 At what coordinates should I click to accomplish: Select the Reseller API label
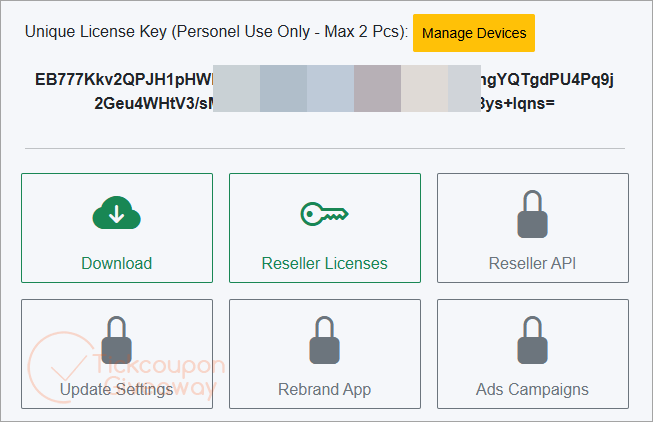[532, 263]
